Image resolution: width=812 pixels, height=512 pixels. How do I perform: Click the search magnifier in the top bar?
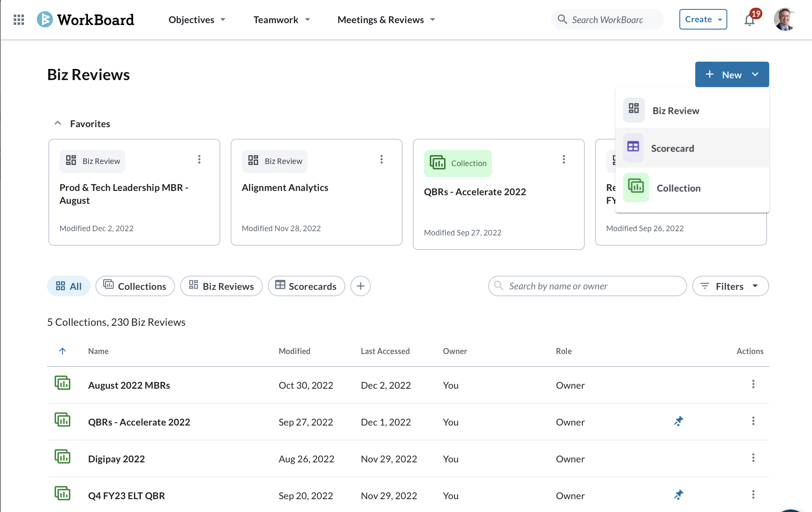[x=562, y=19]
